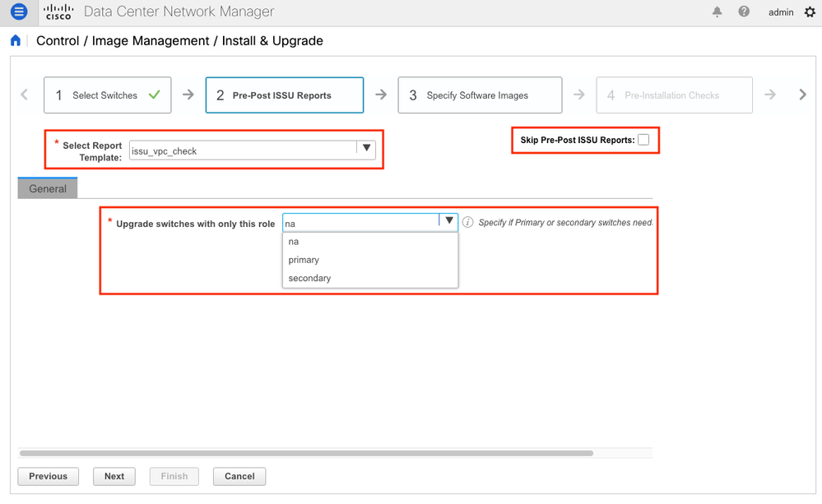822x504 pixels.
Task: Open the admin user menu
Action: [781, 12]
